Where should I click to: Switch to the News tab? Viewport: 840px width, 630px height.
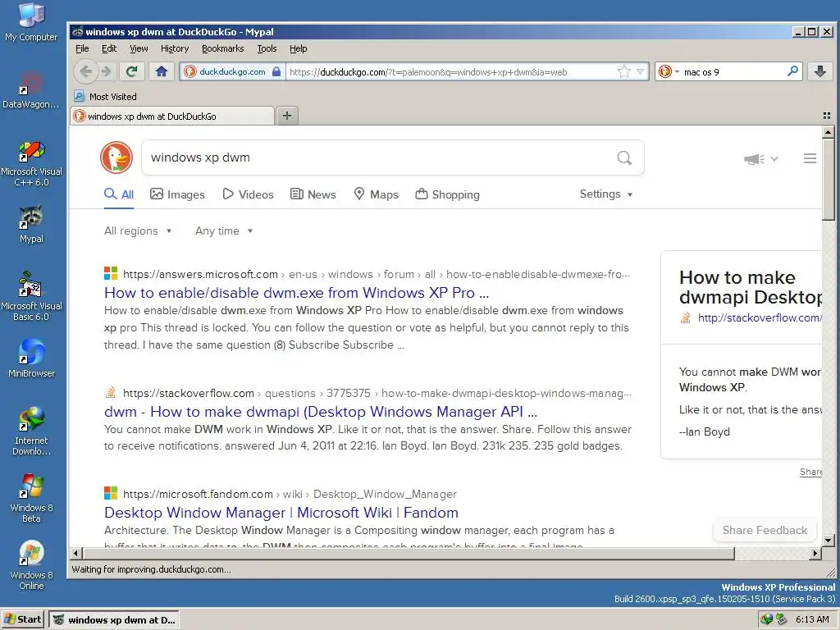(x=313, y=194)
